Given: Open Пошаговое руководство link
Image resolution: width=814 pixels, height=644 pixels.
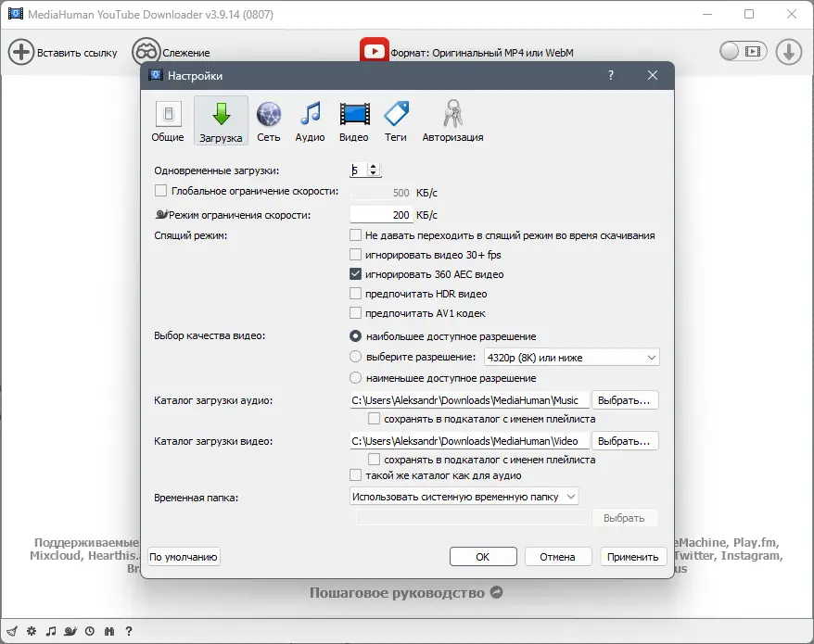Looking at the screenshot, I should tap(406, 593).
